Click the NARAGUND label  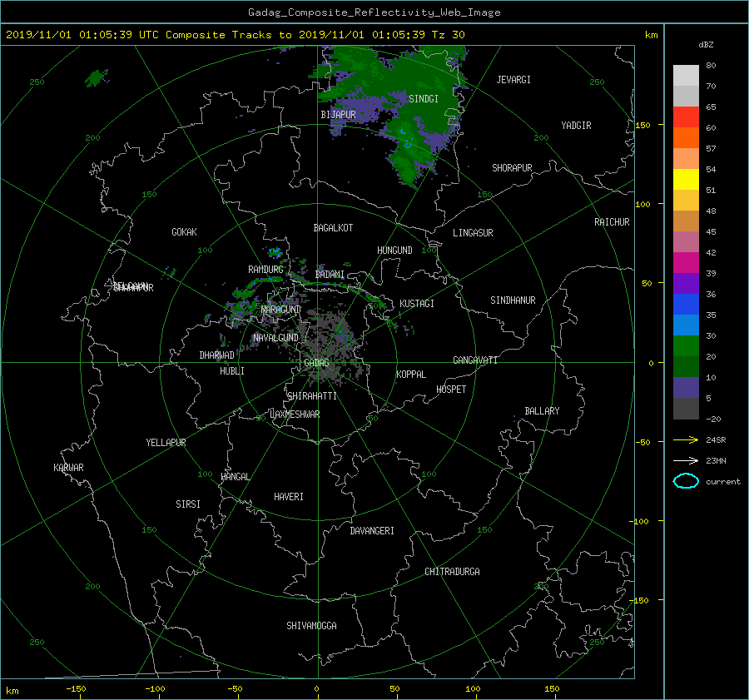pyautogui.click(x=281, y=310)
